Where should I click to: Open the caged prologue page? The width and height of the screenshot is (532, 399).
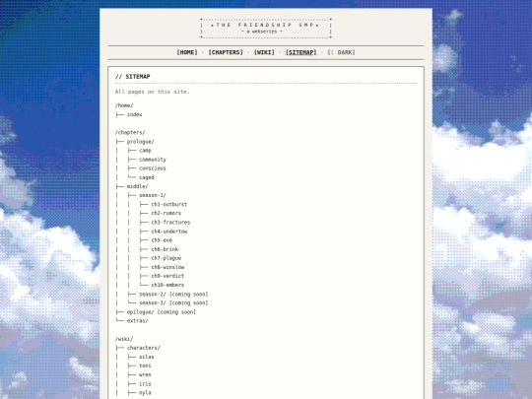[x=147, y=177]
